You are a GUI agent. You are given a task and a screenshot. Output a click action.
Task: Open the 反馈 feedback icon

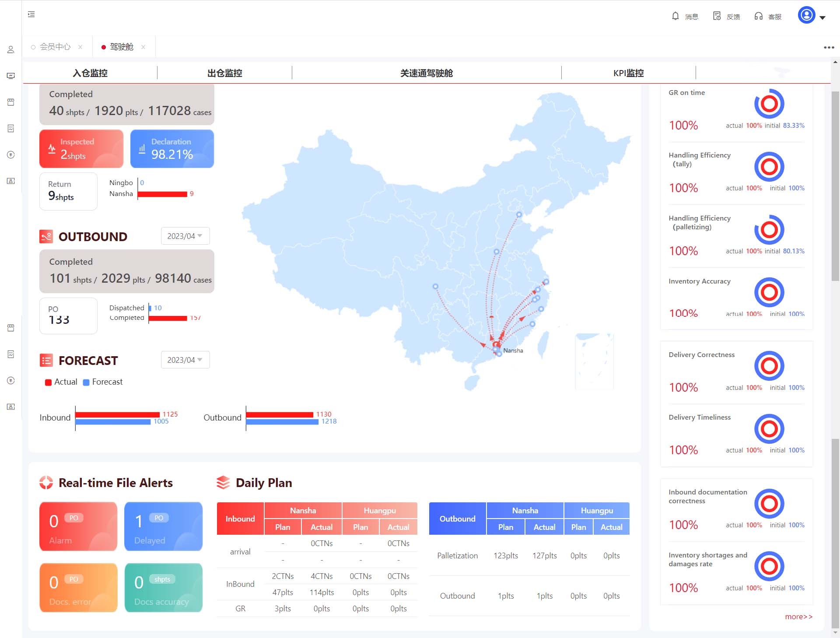coord(716,16)
